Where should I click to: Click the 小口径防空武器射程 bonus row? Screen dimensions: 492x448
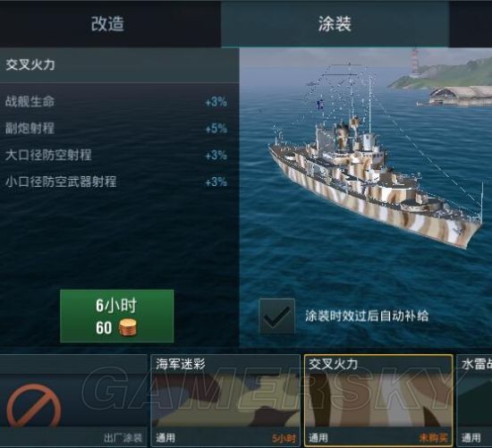pos(116,182)
